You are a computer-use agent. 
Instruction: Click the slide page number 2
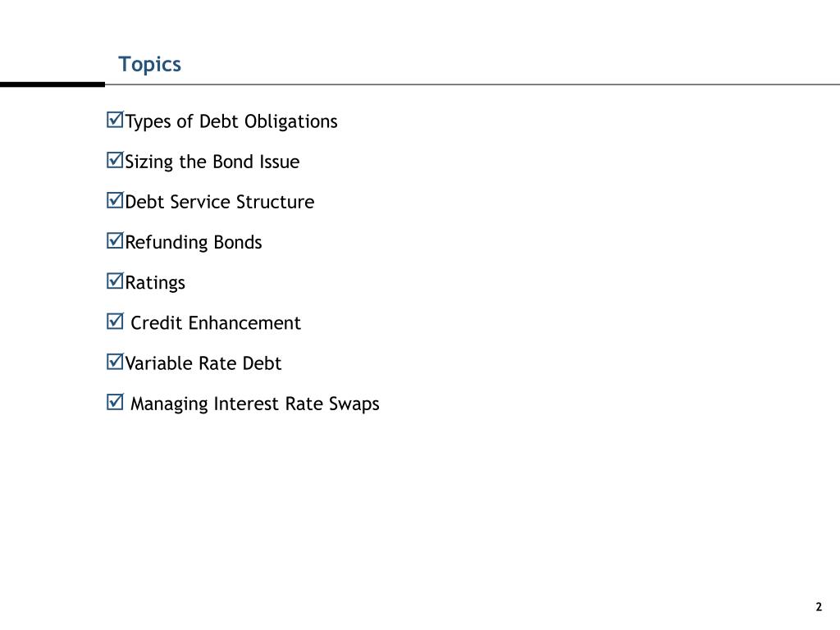[x=819, y=607]
